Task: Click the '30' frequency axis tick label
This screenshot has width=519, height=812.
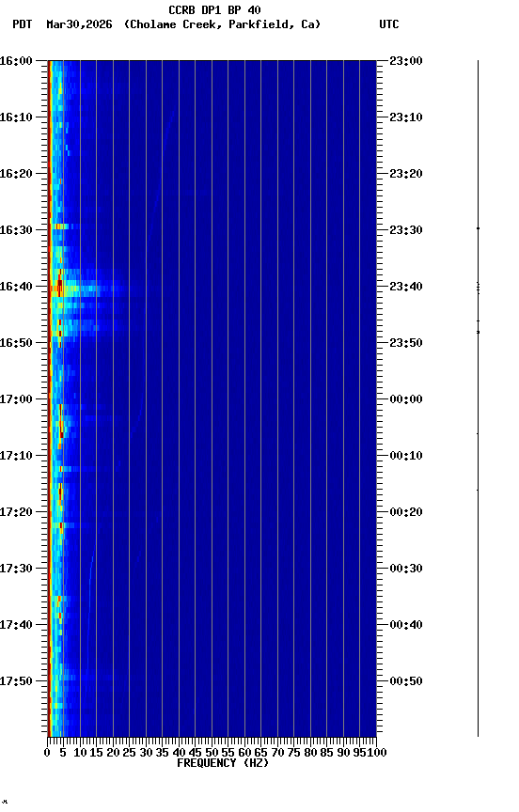Action: tap(146, 754)
